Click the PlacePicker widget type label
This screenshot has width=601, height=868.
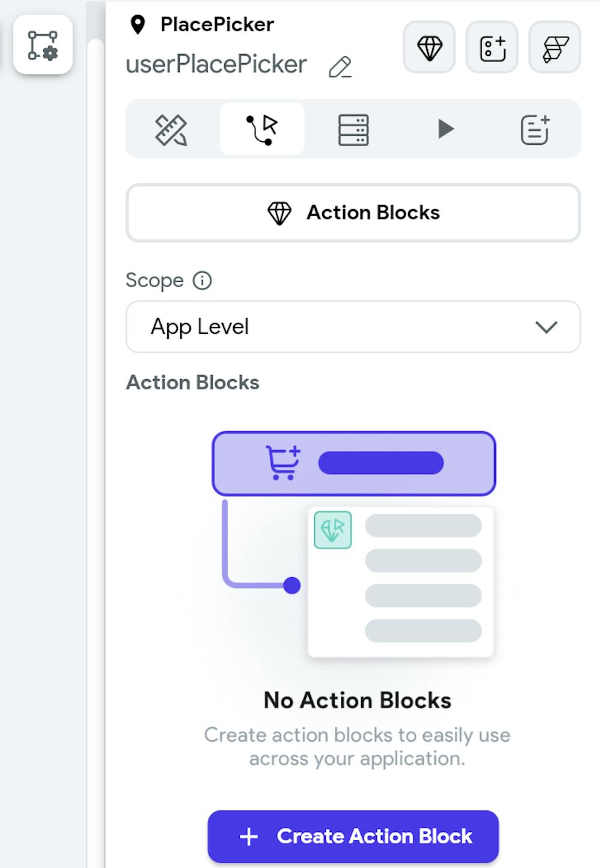(217, 25)
